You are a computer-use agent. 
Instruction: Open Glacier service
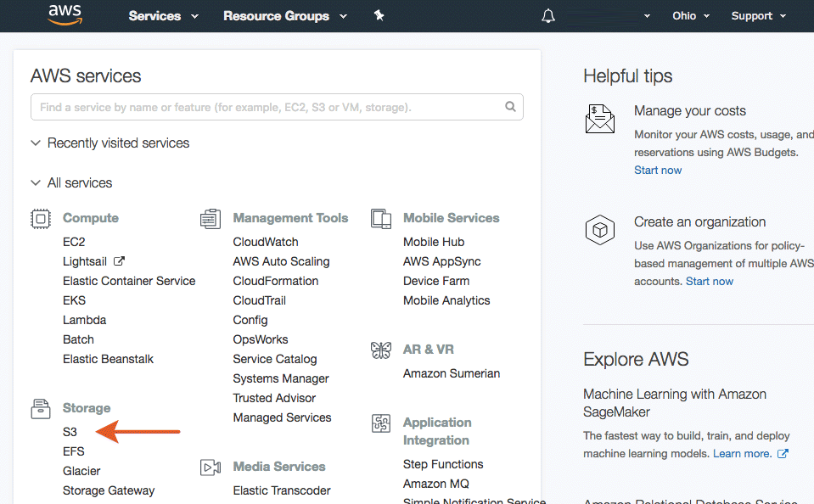point(81,471)
